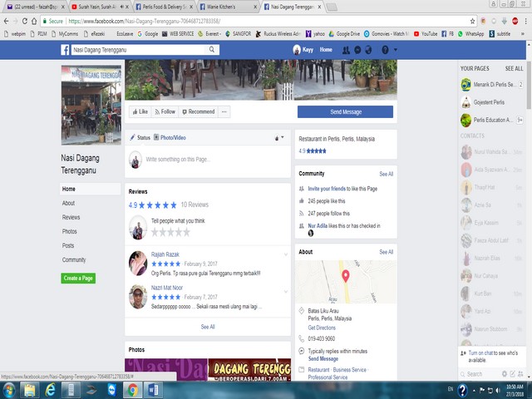Open the post audience selector dropdown
The image size is (532, 399).
click(x=280, y=137)
